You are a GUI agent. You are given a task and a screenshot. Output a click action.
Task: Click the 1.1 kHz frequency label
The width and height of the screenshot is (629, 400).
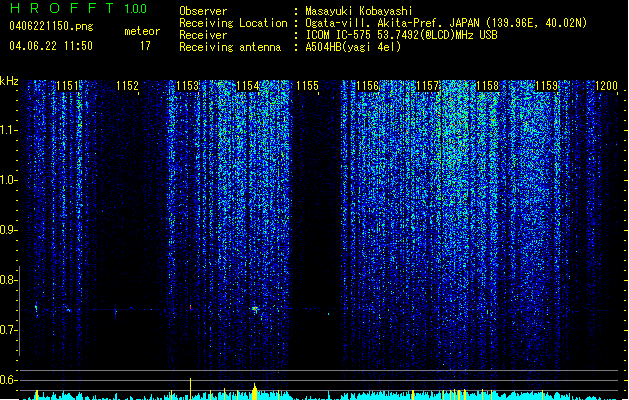point(8,130)
